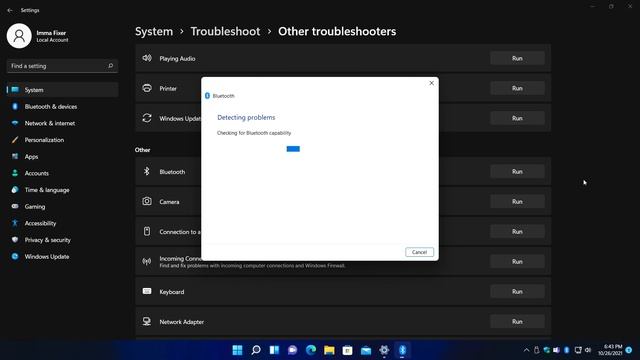Run the Playing Audio troubleshooter
640x360 pixels.
(x=517, y=58)
